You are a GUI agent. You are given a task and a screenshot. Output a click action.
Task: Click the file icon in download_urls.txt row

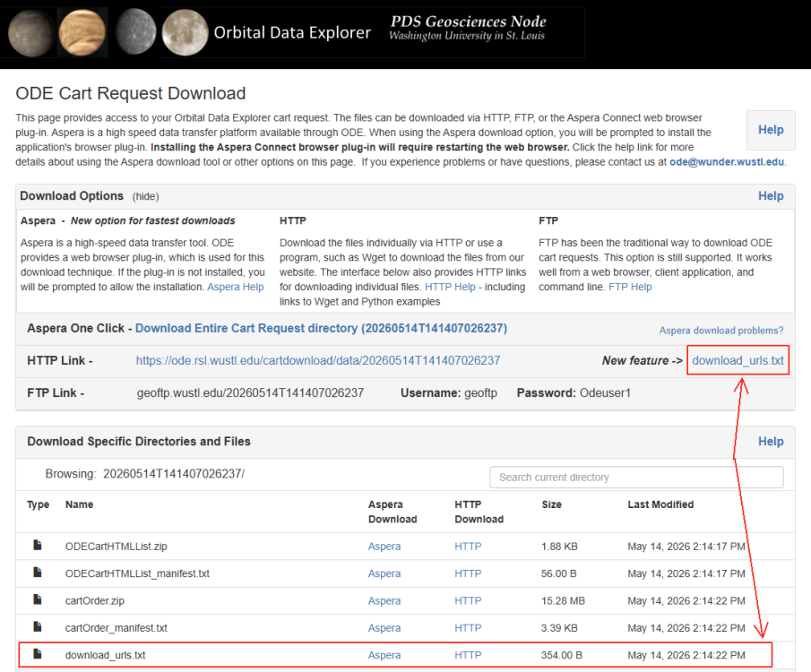38,654
